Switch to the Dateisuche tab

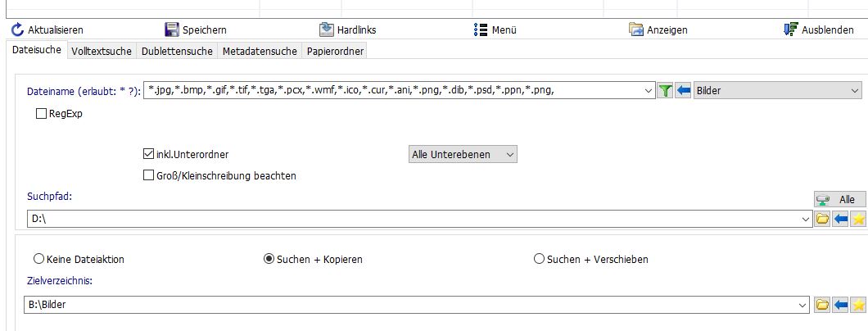(37, 50)
